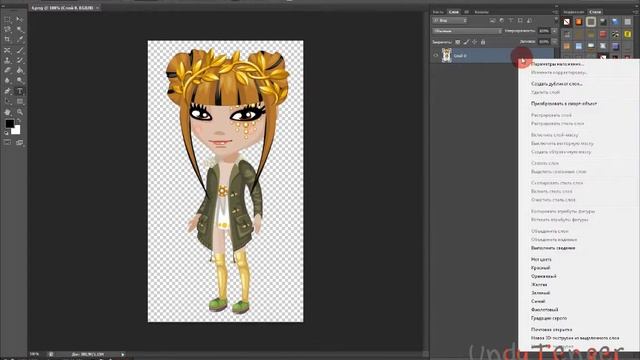Screen dimensions: 640x360
Task: Switch to the 3D panel tab
Action: click(x=467, y=12)
